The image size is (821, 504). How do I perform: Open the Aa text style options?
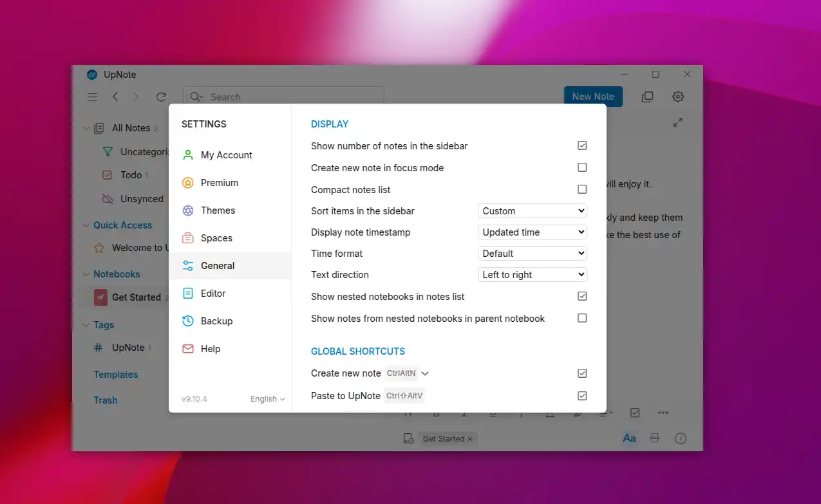click(629, 438)
